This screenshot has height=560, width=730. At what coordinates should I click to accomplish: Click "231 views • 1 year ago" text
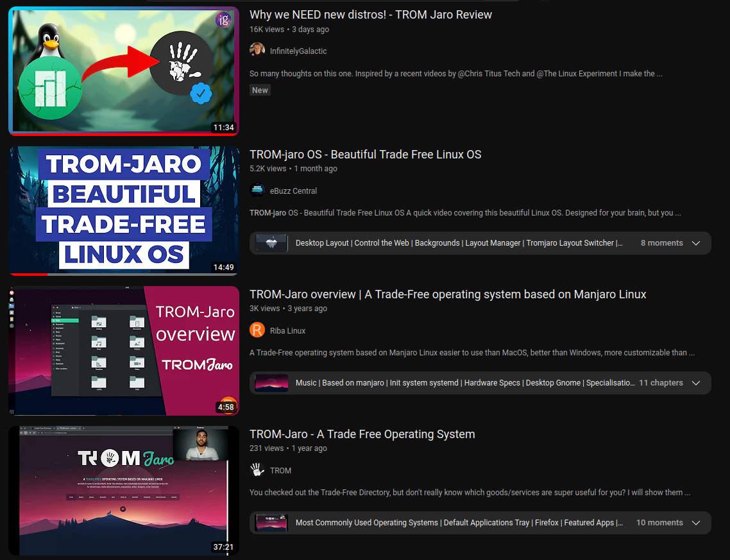click(288, 448)
